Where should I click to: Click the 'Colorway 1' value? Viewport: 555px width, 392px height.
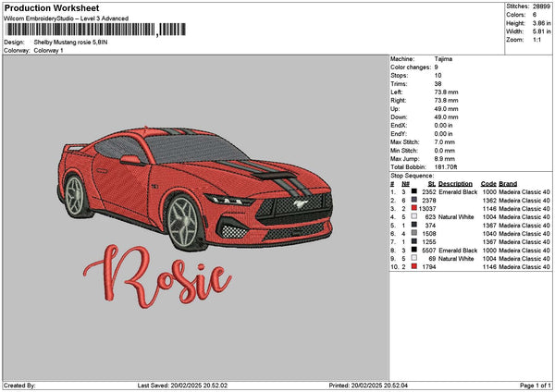point(48,51)
